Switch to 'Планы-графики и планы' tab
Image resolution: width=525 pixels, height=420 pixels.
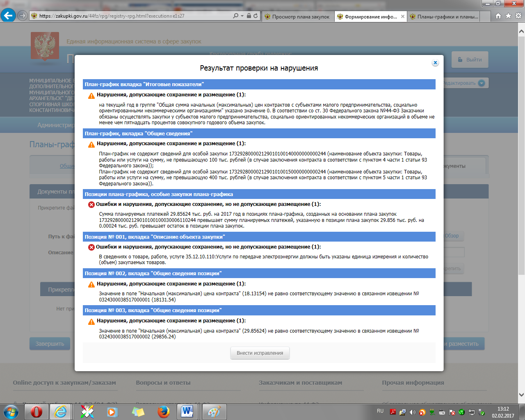(x=447, y=17)
